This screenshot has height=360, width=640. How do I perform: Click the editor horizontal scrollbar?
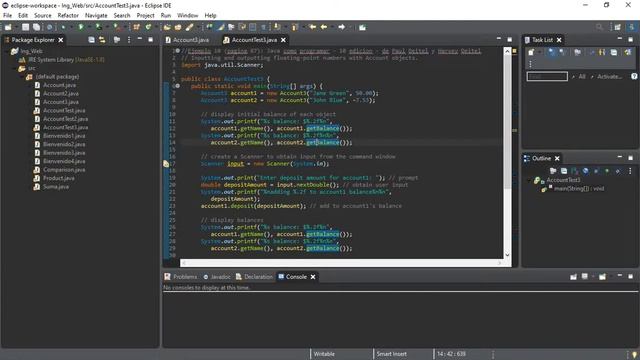click(342, 263)
